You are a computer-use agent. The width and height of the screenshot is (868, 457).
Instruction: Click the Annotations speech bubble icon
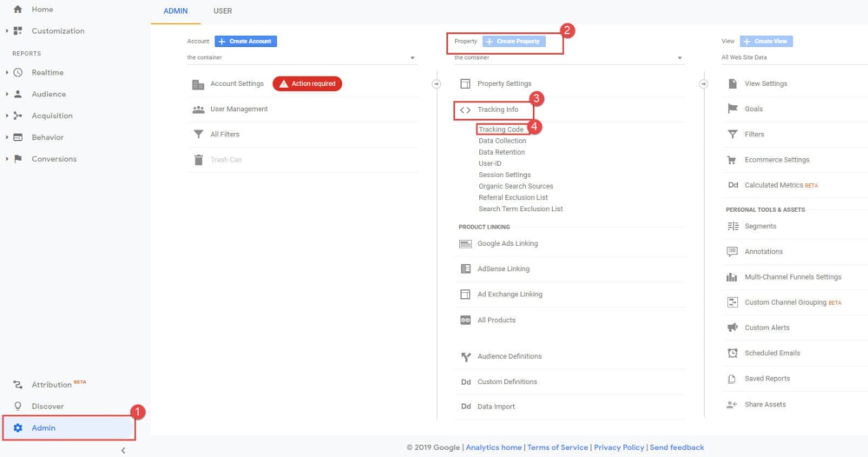coord(733,251)
